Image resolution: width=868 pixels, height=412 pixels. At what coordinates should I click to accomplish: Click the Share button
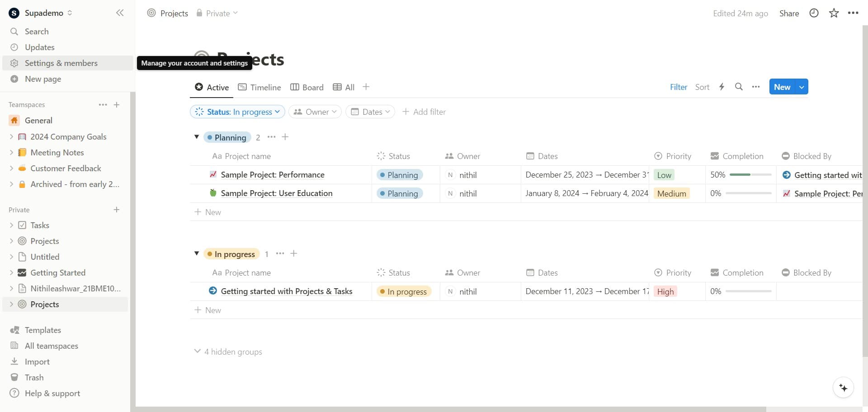coord(788,13)
